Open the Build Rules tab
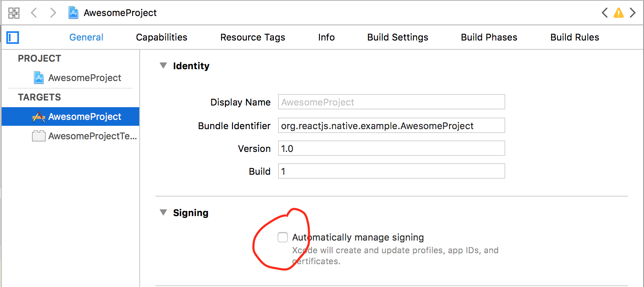Screen dimensions: 644x287 point(574,37)
